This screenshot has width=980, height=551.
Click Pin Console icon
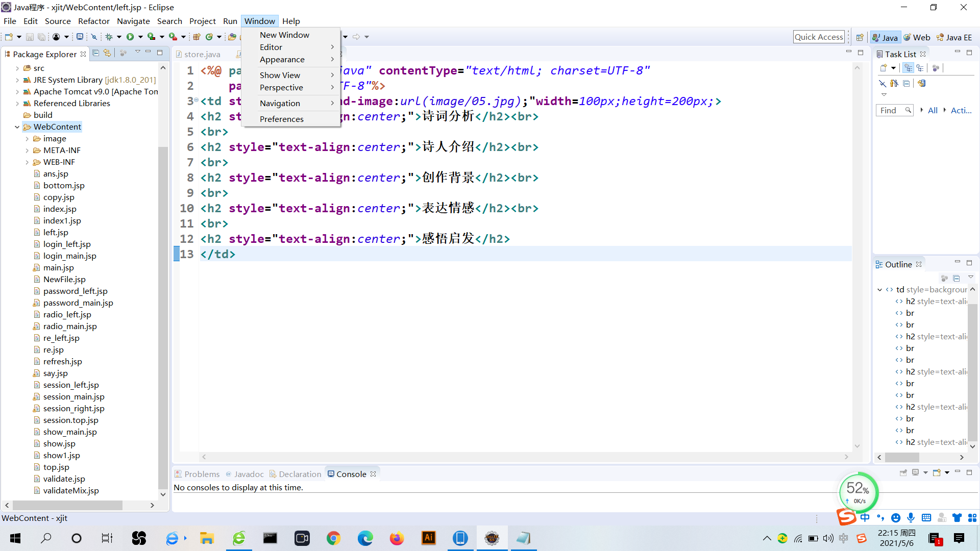click(903, 472)
